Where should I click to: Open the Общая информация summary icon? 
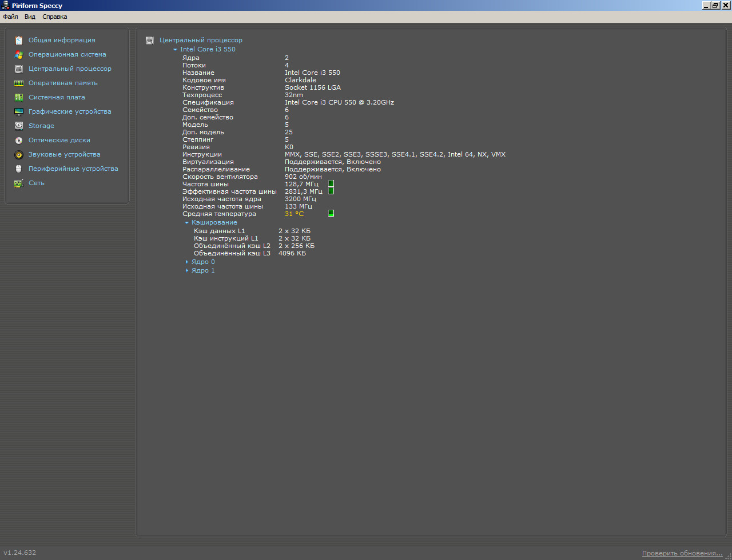(x=19, y=41)
